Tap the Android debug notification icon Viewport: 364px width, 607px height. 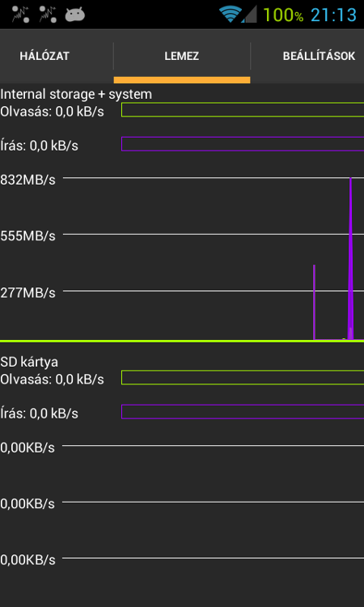(75, 15)
